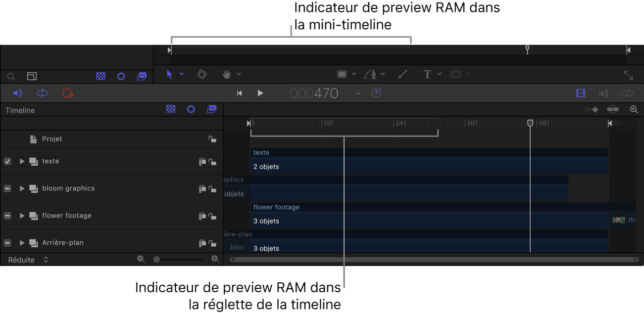
Task: Open the Select tool dropdown chevron
Action: coord(181,74)
